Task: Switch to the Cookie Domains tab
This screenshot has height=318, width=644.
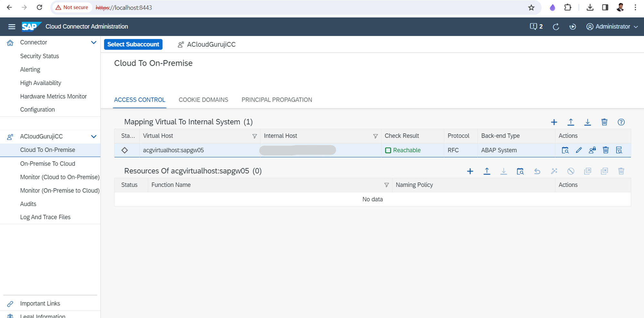Action: point(203,100)
